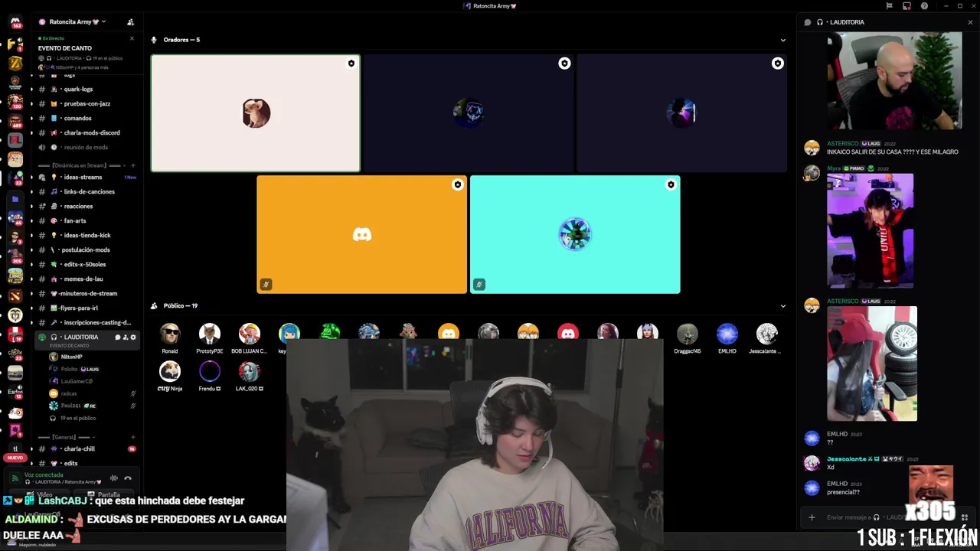
Task: Add a channel to the General category
Action: point(133,437)
